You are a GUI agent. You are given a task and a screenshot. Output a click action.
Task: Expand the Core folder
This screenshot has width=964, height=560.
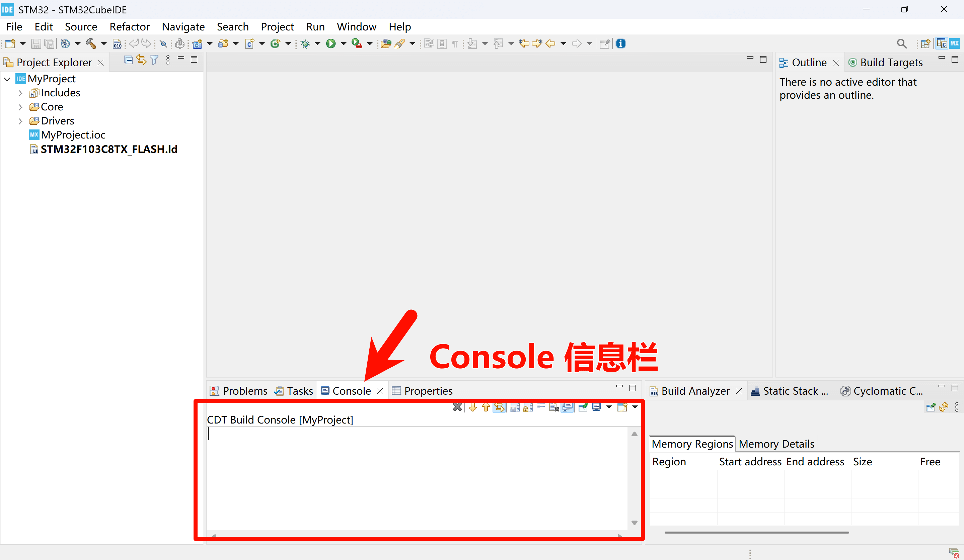click(21, 107)
